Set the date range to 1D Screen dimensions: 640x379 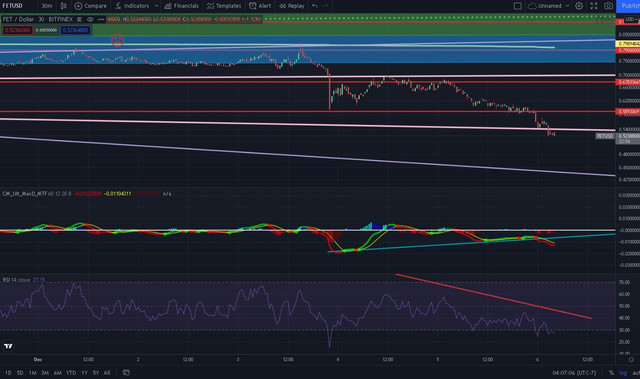[8, 372]
